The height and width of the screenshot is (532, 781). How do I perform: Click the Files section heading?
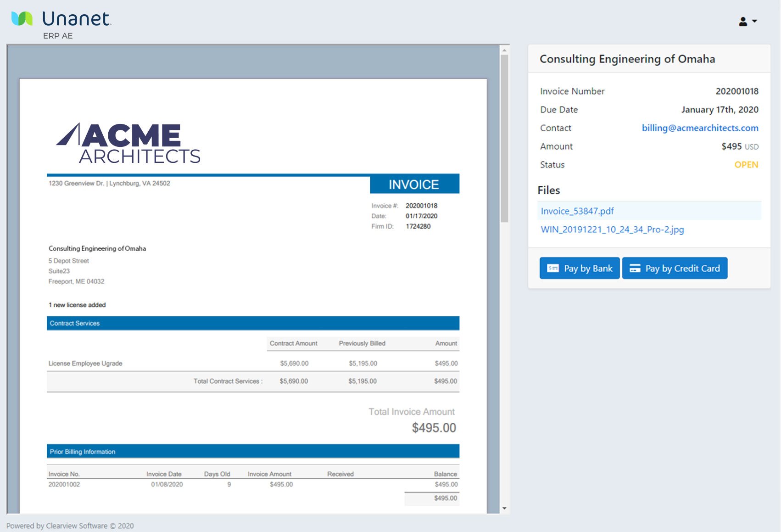pos(549,190)
